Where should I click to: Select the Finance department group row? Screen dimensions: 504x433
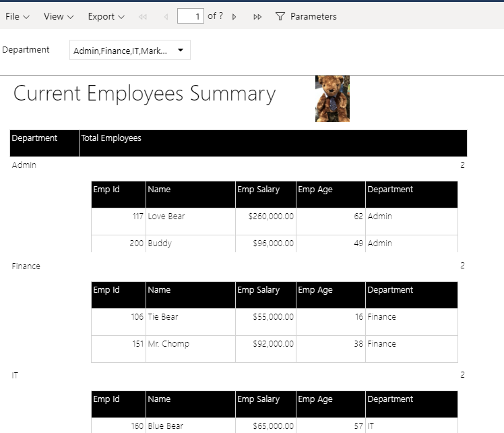tap(26, 266)
